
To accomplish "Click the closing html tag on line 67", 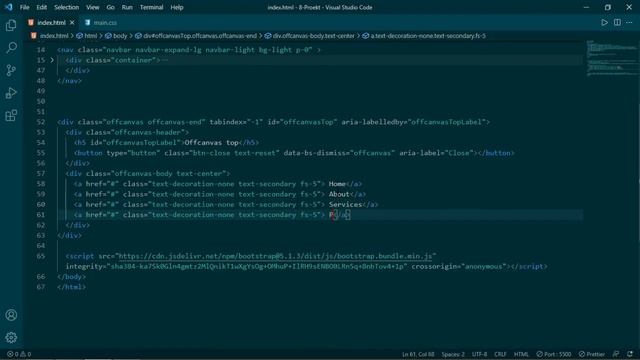I will pyautogui.click(x=71, y=287).
